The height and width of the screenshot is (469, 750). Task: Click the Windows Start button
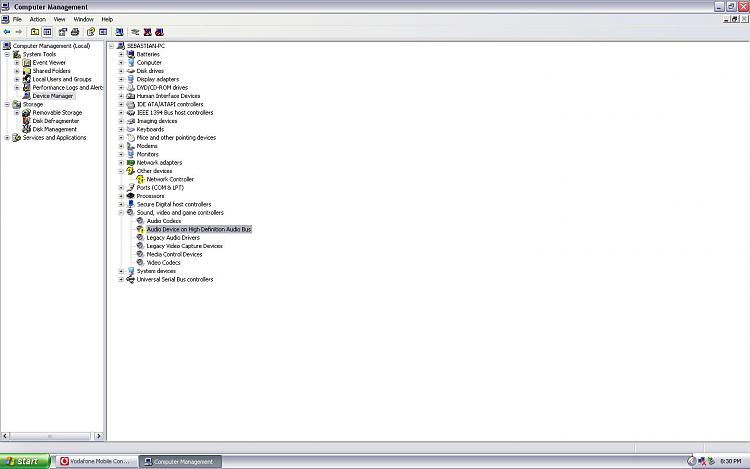pos(25,461)
